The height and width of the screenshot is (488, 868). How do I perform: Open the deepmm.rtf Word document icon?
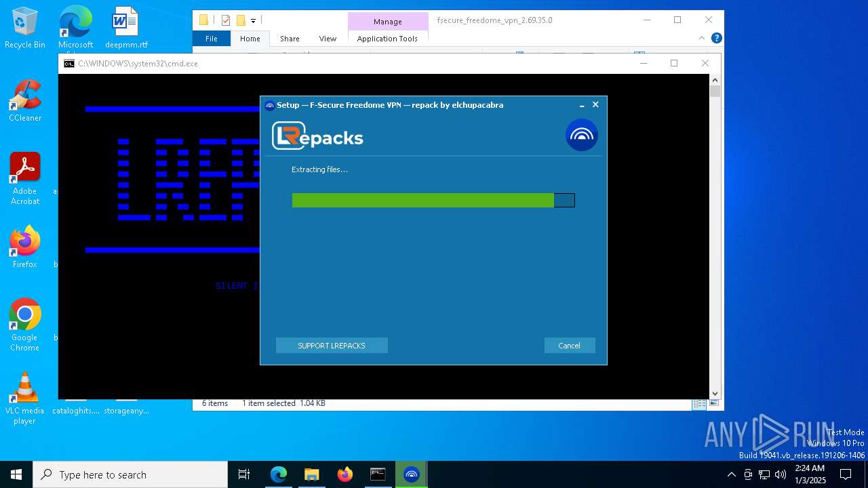click(126, 27)
